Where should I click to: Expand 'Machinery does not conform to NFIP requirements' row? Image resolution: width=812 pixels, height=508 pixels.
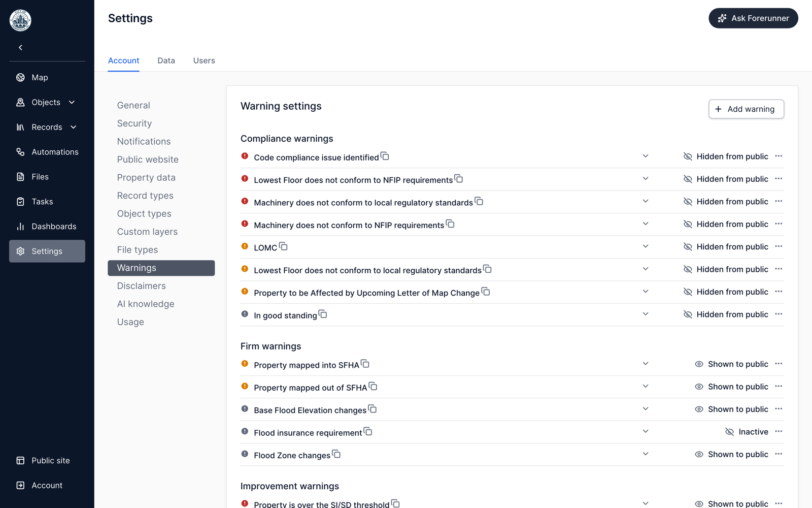pos(646,224)
